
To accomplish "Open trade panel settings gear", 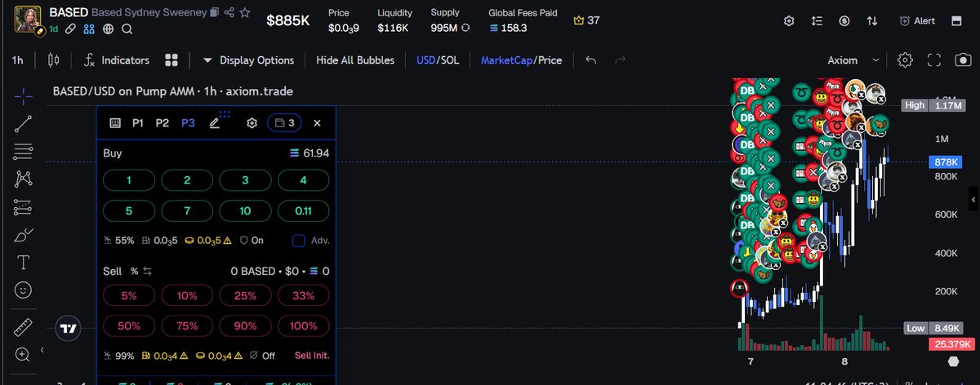I will (x=252, y=123).
